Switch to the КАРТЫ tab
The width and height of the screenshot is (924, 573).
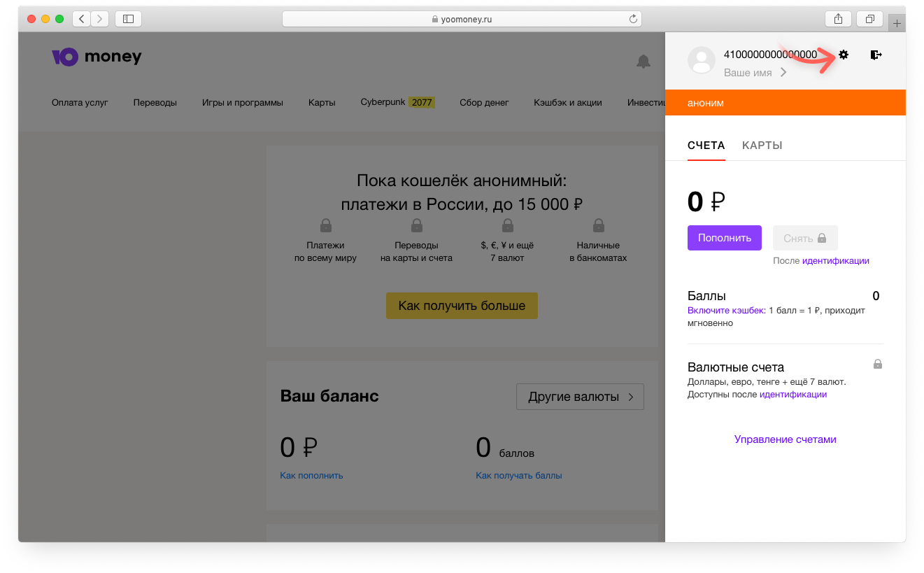point(762,146)
